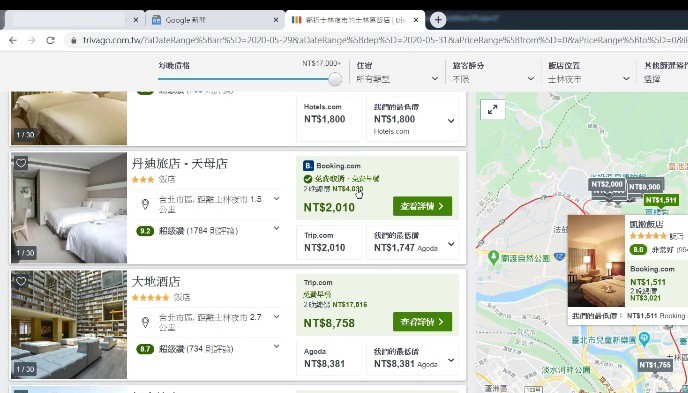Open the hotel location dropdown
This screenshot has height=393, width=688.
click(x=589, y=72)
